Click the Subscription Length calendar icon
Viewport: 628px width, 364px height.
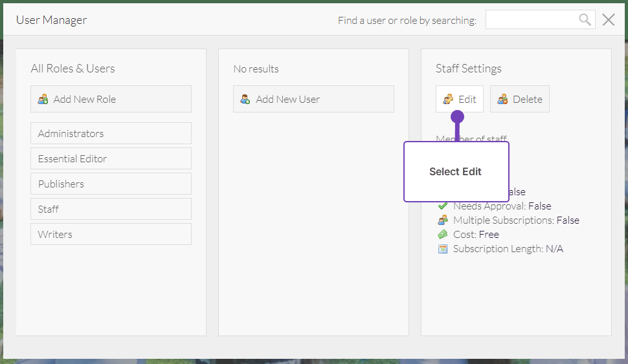pos(443,249)
